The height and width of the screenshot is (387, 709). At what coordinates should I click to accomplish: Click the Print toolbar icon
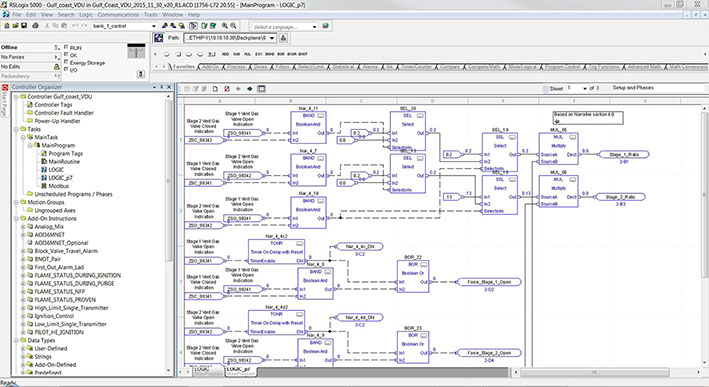35,26
